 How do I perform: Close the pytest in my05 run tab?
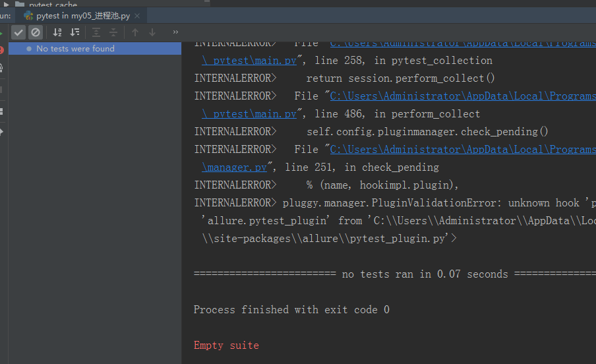coord(137,16)
